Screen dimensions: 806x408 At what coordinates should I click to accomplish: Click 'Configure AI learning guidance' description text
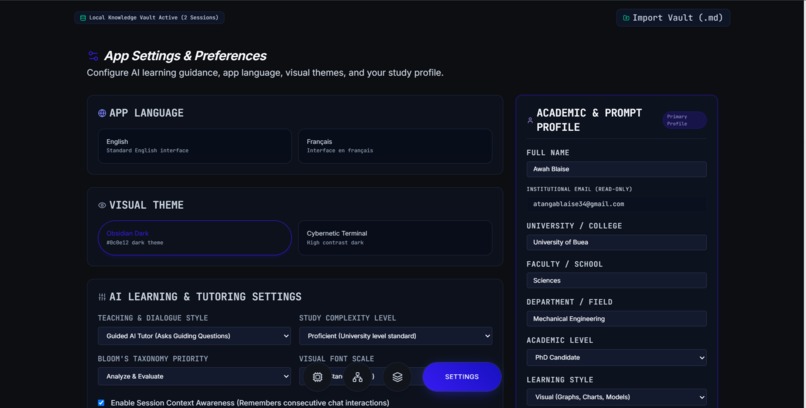pos(265,73)
